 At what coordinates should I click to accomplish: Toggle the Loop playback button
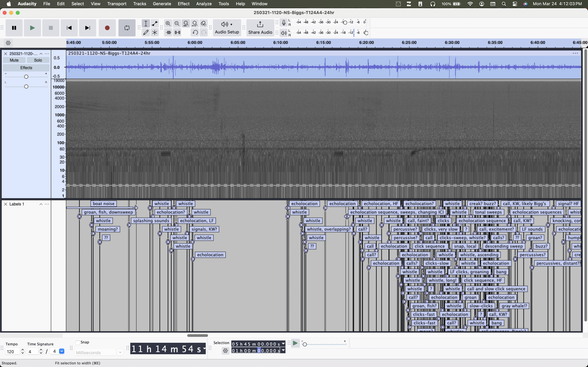tap(127, 28)
